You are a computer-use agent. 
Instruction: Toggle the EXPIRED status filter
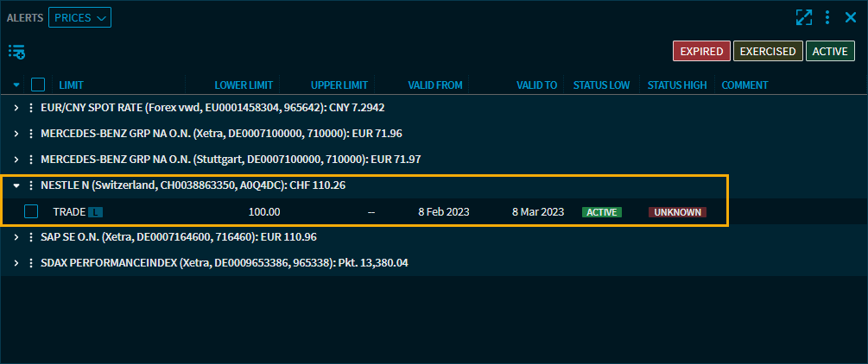701,52
